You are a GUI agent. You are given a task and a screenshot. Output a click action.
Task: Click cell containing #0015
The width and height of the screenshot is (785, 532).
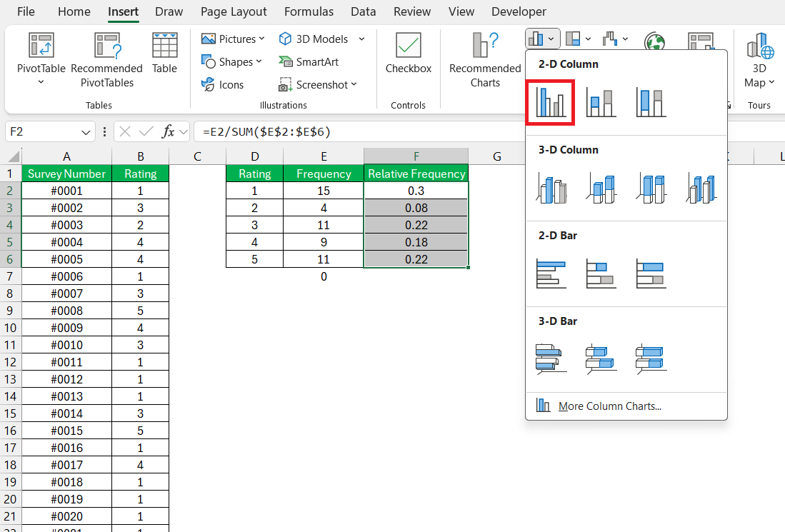(x=66, y=431)
